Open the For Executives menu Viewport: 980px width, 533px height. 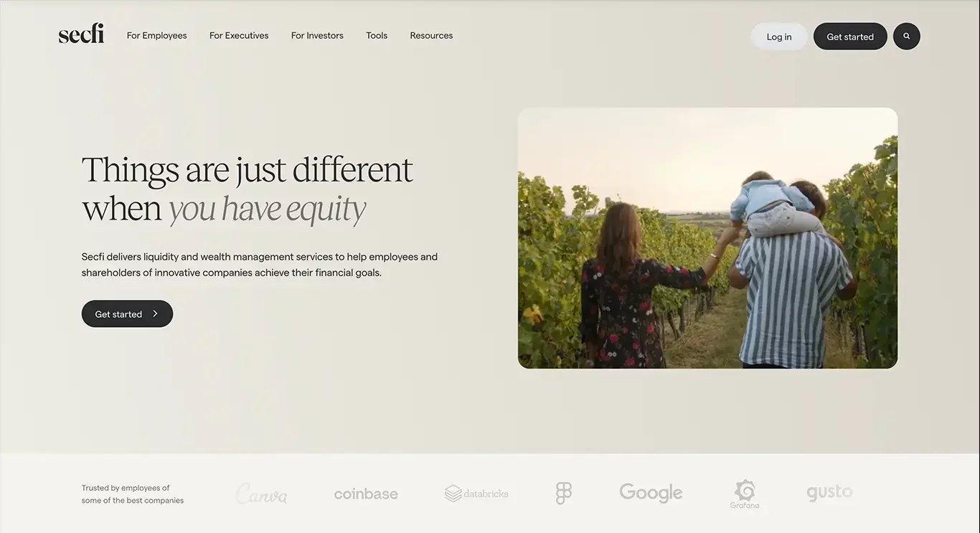[x=239, y=35]
